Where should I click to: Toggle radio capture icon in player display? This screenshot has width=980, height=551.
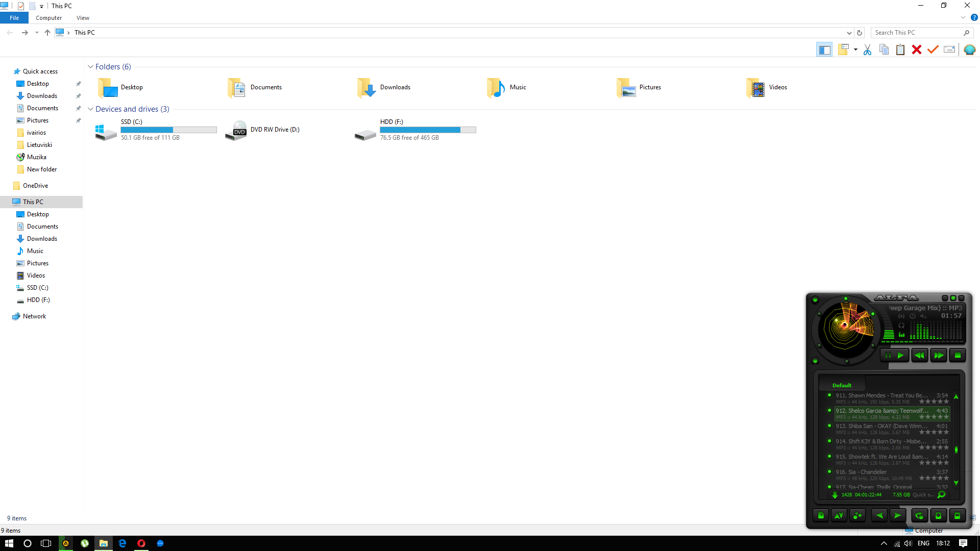(901, 316)
